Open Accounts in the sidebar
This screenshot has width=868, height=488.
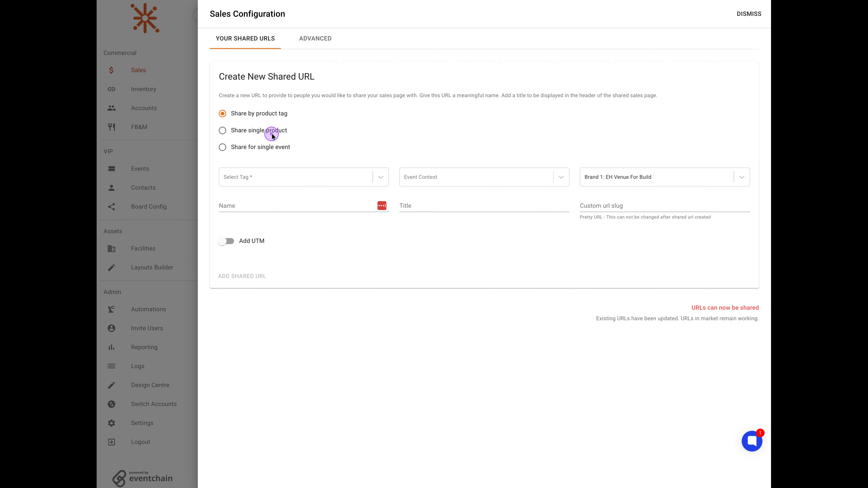click(x=144, y=108)
